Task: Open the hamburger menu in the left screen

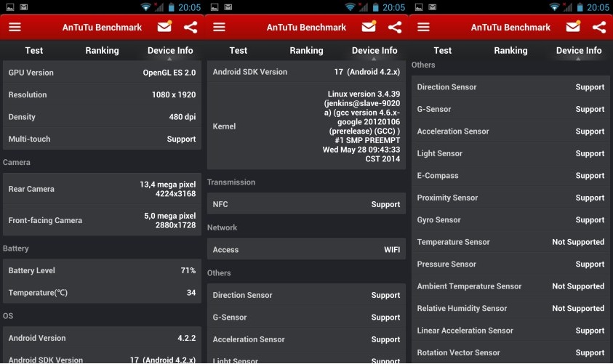Action: point(15,28)
